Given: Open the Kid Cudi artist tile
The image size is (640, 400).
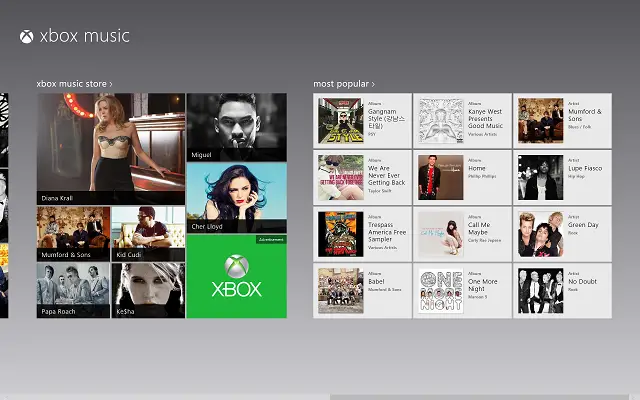Looking at the screenshot, I should point(148,234).
